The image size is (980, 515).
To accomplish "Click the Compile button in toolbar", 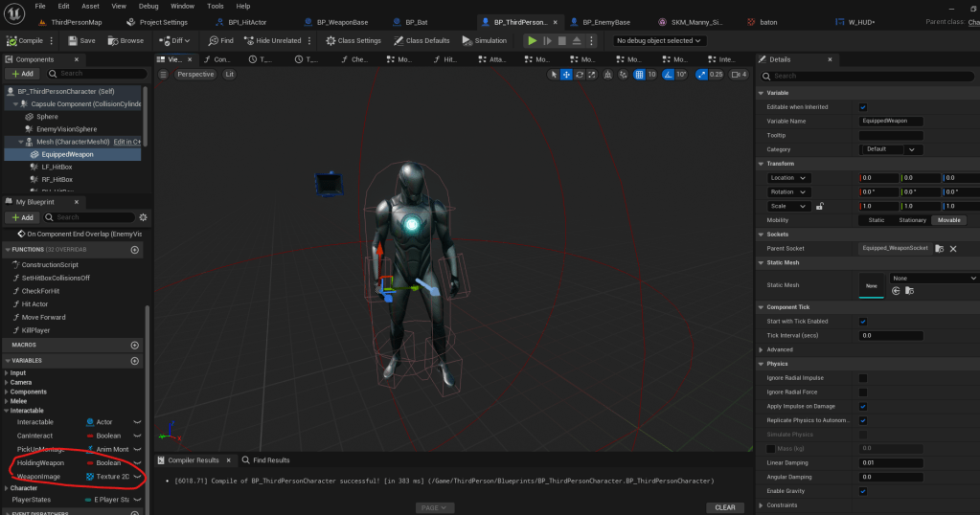I will click(x=26, y=40).
